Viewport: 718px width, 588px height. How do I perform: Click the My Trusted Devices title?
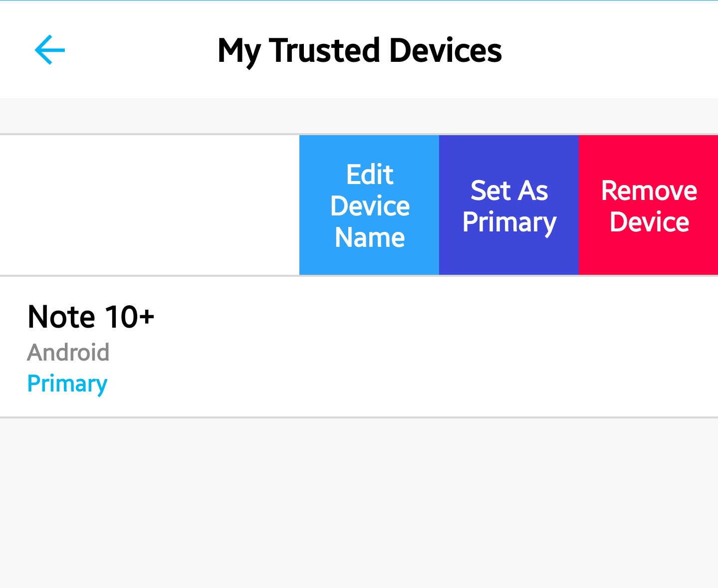click(359, 50)
